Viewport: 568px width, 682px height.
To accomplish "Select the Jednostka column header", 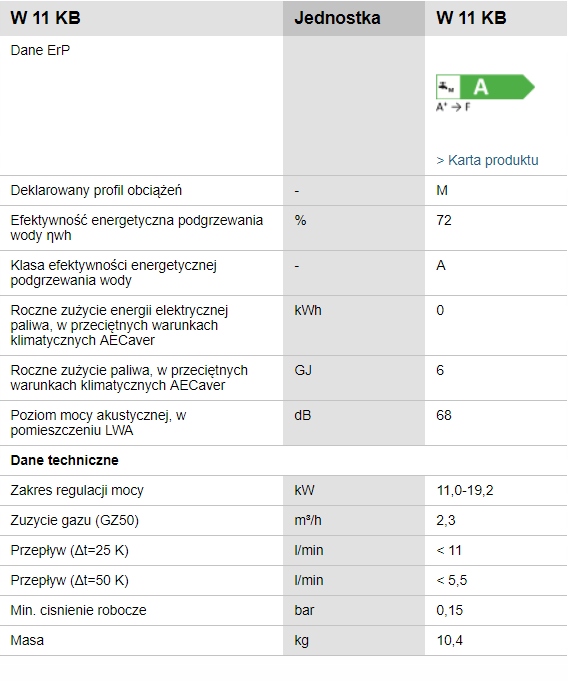I will 337,18.
